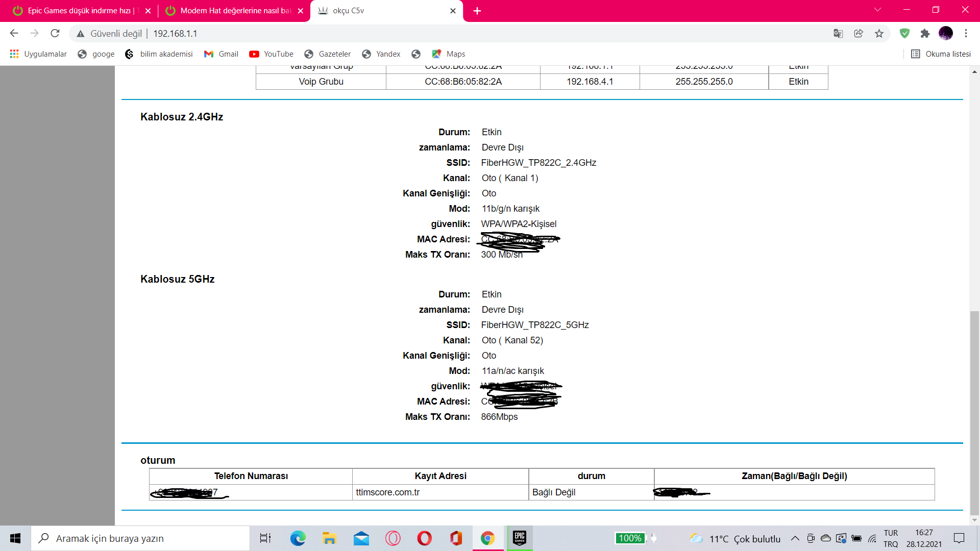
Task: Open Epic Games launcher in taskbar
Action: [519, 538]
